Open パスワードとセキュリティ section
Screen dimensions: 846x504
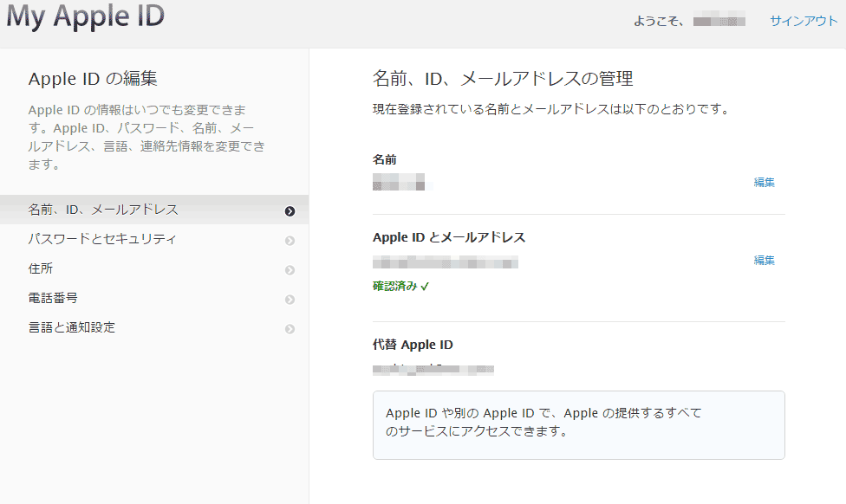tap(102, 239)
